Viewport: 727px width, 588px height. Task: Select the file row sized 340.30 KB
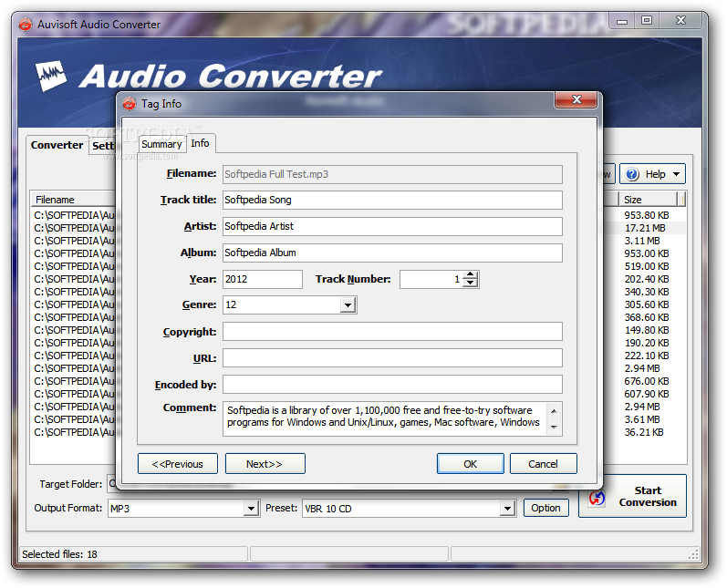(x=647, y=292)
